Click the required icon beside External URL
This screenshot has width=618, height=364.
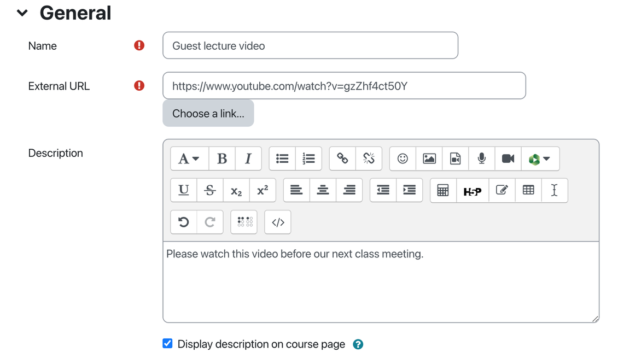139,85
